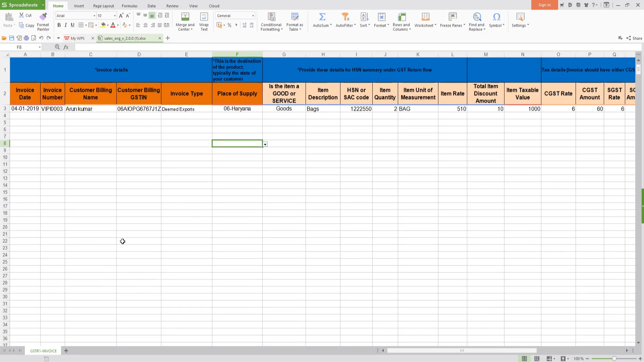Click the Share button
The width and height of the screenshot is (644, 362).
(x=634, y=38)
